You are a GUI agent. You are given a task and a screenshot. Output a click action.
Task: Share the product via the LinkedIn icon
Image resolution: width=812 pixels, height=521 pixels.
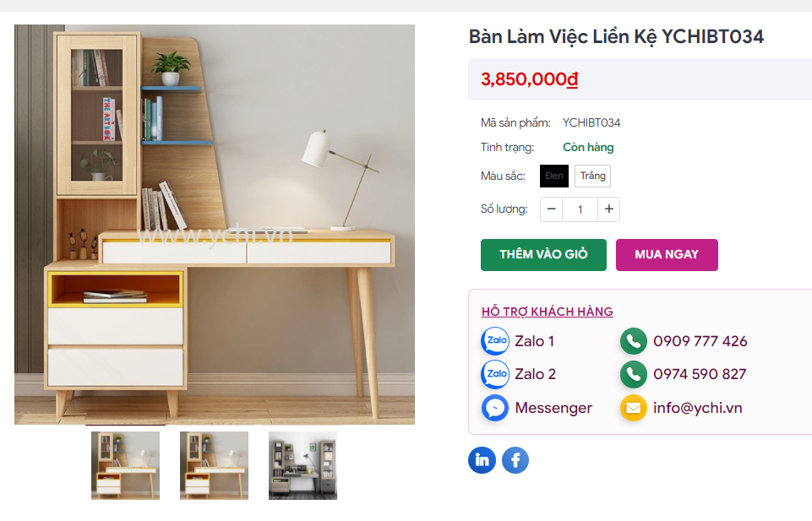tap(482, 460)
